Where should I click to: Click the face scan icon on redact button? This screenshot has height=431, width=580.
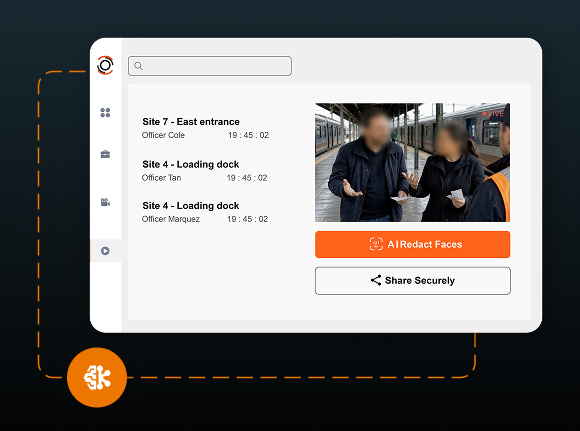coord(376,244)
